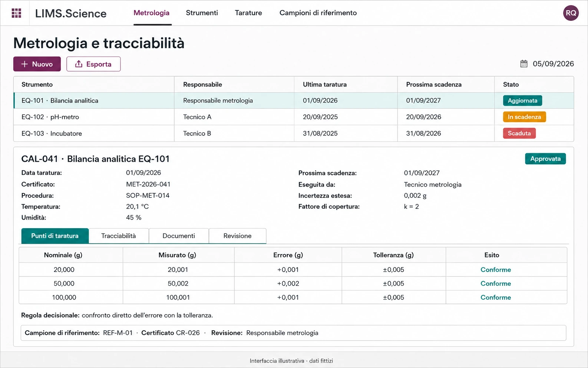The image size is (588, 368).
Task: Open the calendar icon beside 05/09/2026
Action: pyautogui.click(x=523, y=64)
